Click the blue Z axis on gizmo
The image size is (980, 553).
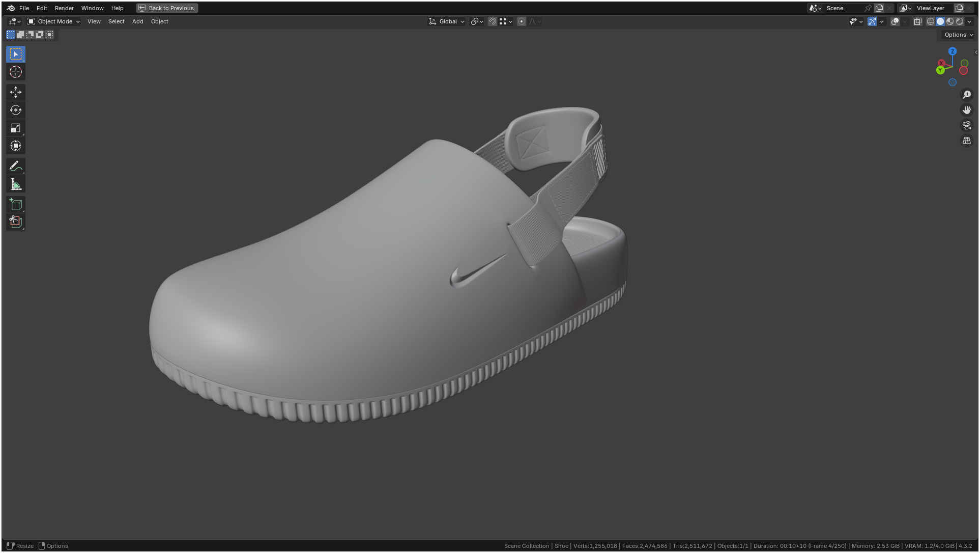[x=953, y=51]
